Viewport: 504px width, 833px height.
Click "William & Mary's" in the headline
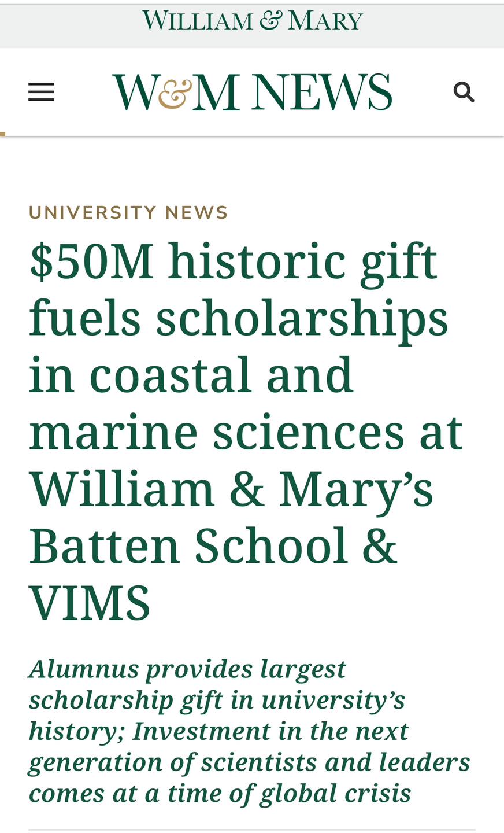tap(231, 489)
